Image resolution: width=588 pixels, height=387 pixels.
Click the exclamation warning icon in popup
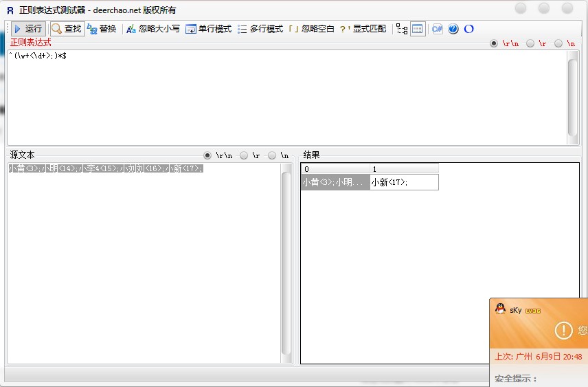pyautogui.click(x=563, y=331)
